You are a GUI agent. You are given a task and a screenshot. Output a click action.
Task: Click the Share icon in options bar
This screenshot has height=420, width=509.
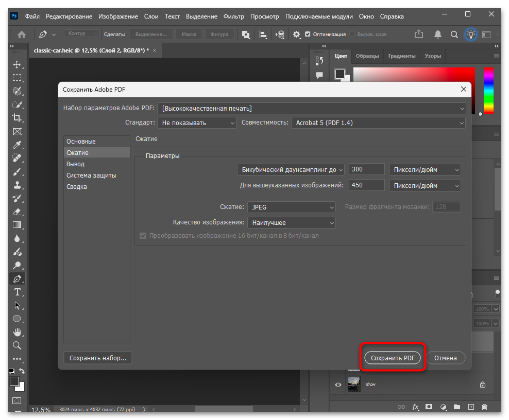click(419, 34)
